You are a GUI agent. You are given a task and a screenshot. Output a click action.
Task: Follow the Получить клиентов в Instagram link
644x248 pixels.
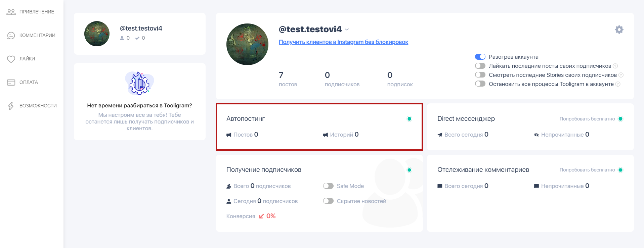(x=343, y=42)
